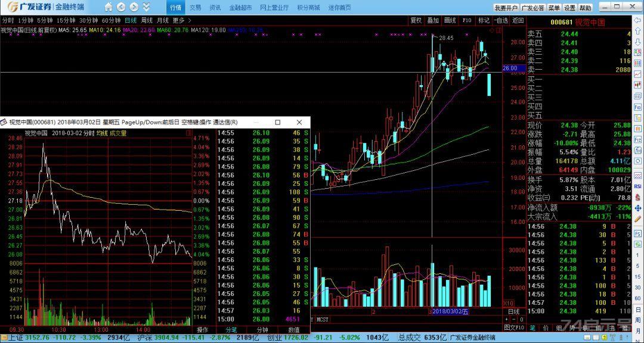Select the 月线 chart period
The width and height of the screenshot is (644, 343).
(163, 20)
